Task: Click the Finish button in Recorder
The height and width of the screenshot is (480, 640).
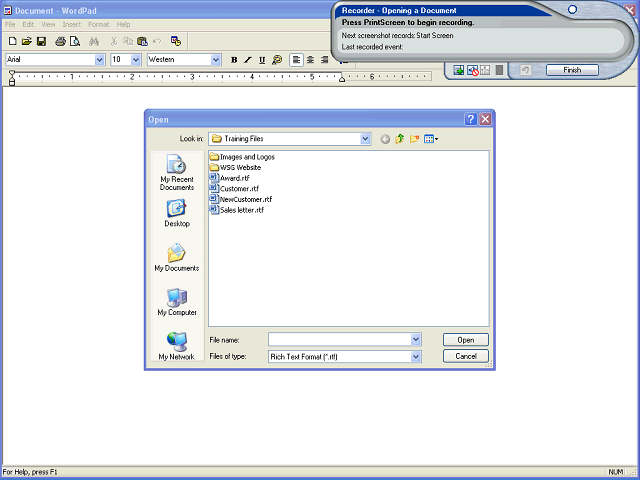Action: point(572,70)
